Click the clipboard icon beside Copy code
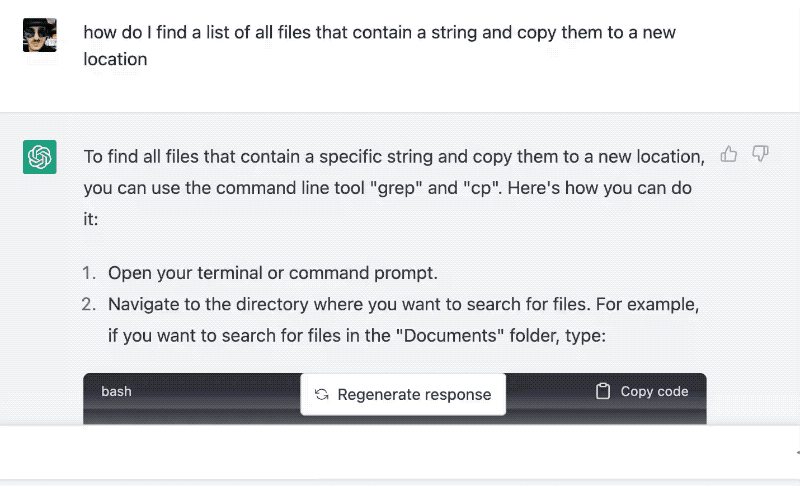This screenshot has width=800, height=486. 603,391
